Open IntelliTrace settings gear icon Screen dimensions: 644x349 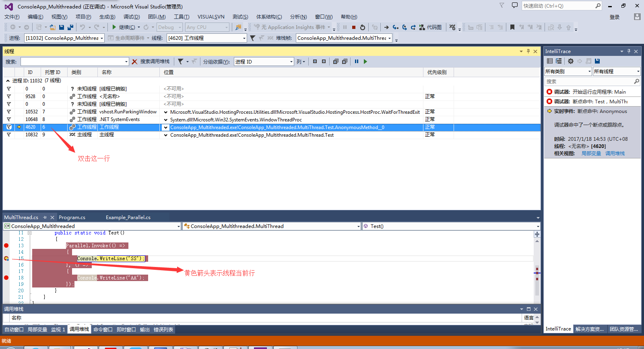pos(571,61)
